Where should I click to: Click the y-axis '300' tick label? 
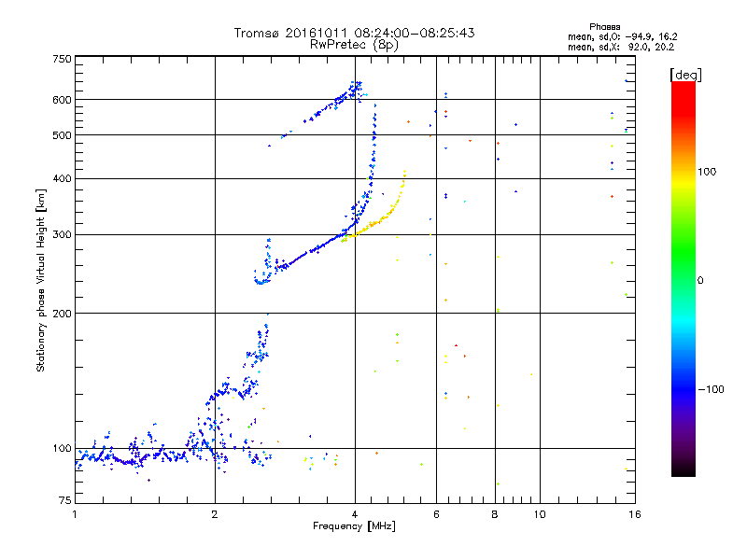(x=62, y=234)
